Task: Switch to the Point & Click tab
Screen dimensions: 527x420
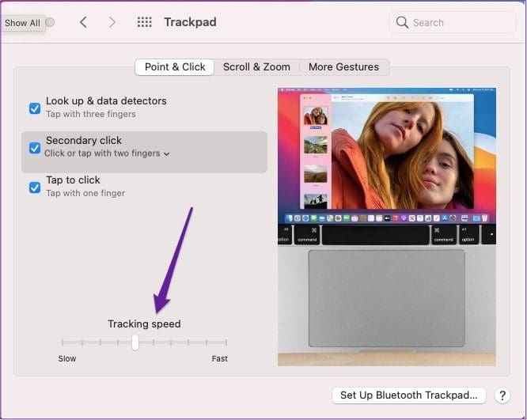Action: point(175,67)
